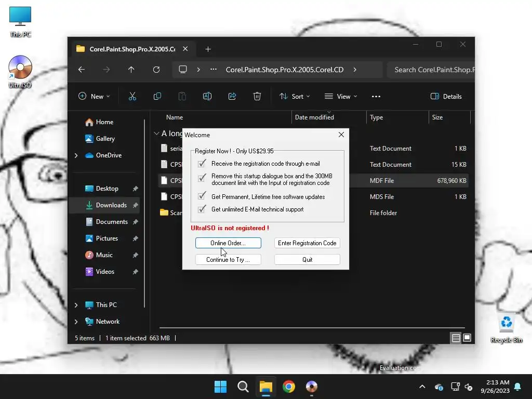Screen dimensions: 532x399
Task: Click the Explorer horizontal scrollbar
Action: tap(312, 328)
